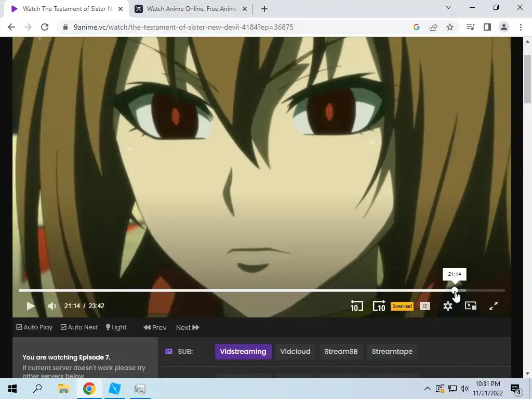The width and height of the screenshot is (532, 399).
Task: Toggle the Light mode option
Action: 116,327
